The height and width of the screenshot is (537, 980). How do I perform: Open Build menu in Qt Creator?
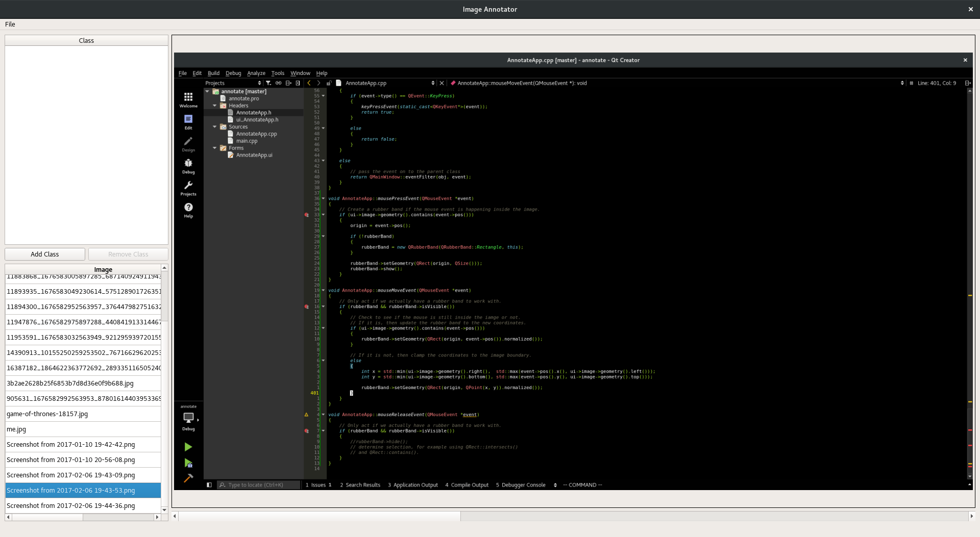[213, 73]
